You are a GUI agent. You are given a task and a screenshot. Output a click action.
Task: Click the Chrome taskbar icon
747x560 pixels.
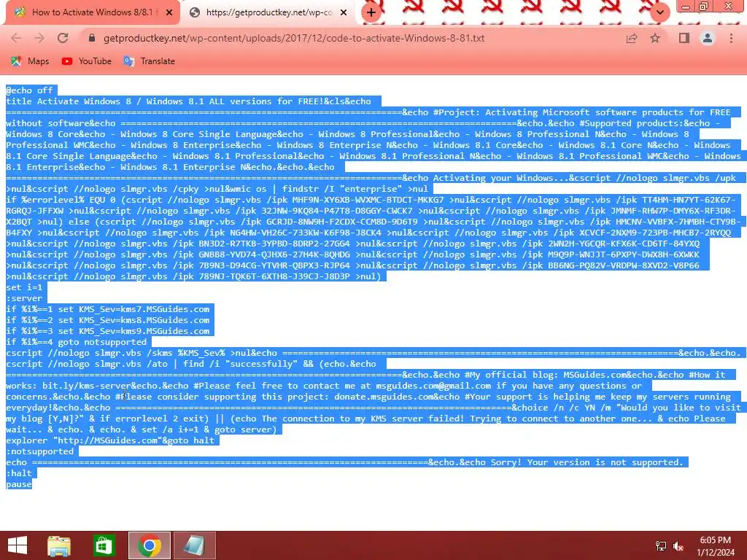click(149, 545)
